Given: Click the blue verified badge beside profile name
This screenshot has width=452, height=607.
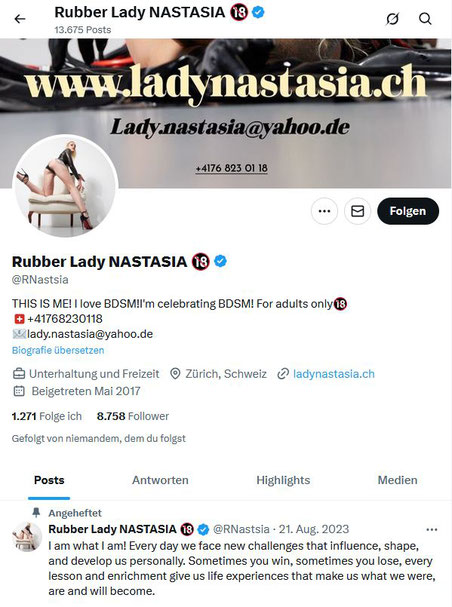Looking at the screenshot, I should tap(221, 261).
